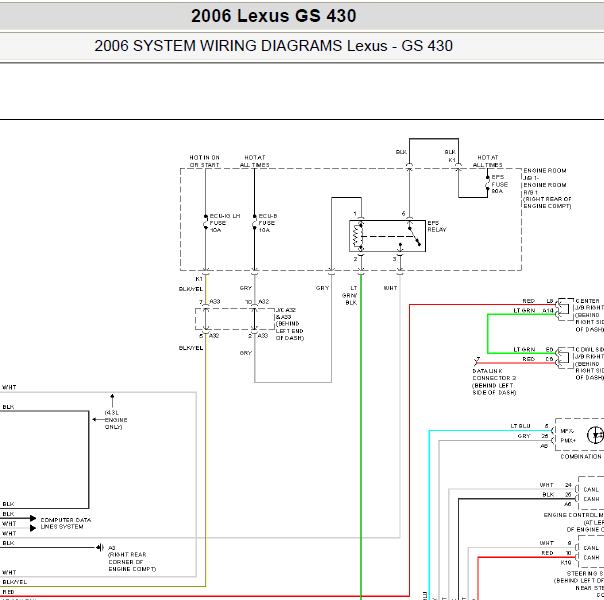Click the ECU-B fuse 10A label

tap(268, 223)
